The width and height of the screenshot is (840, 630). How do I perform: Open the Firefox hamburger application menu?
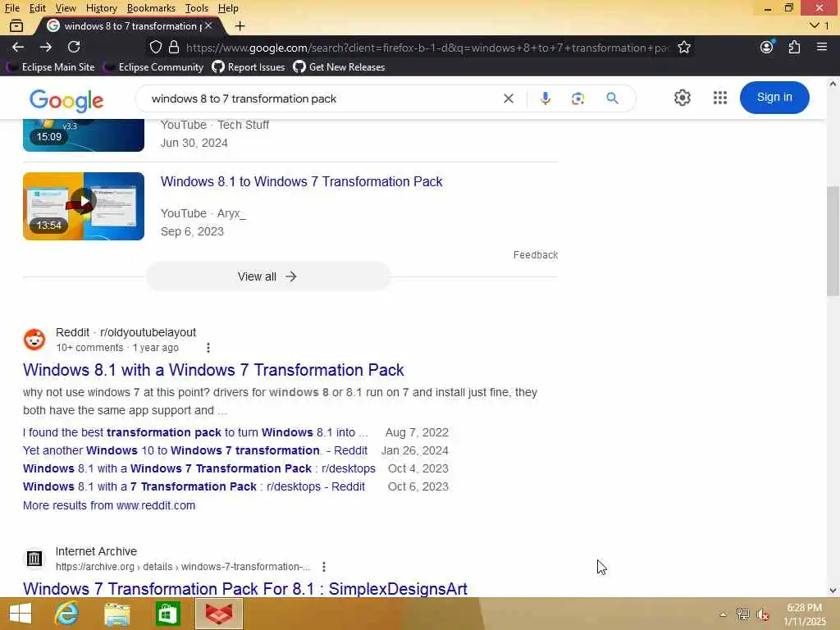(x=822, y=47)
